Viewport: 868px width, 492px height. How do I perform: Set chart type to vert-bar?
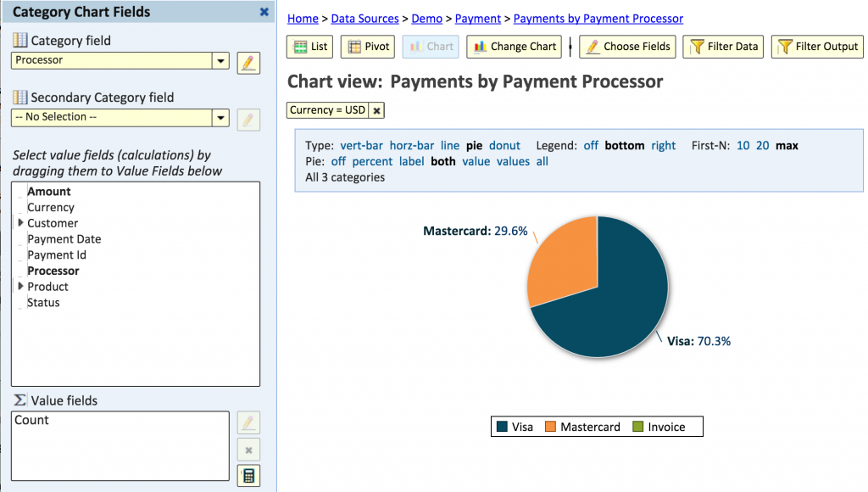(361, 145)
